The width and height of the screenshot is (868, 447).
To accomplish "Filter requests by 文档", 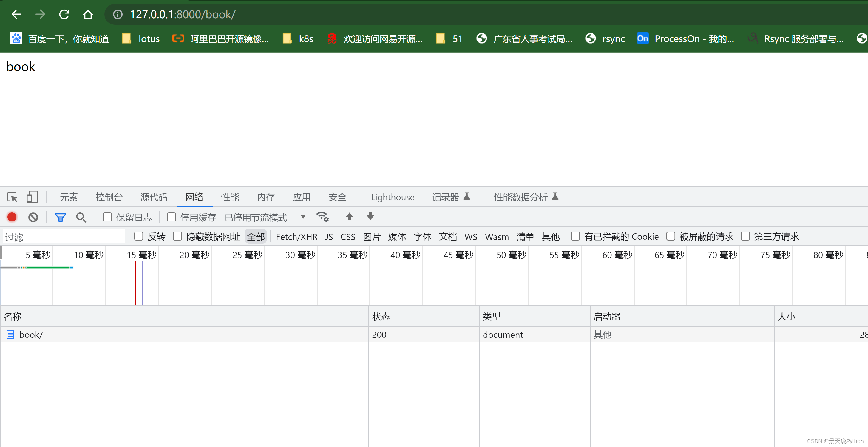I will [448, 237].
